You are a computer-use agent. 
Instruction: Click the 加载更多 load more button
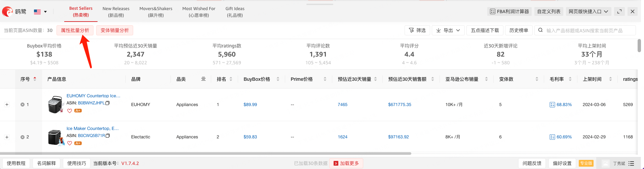coord(346,163)
